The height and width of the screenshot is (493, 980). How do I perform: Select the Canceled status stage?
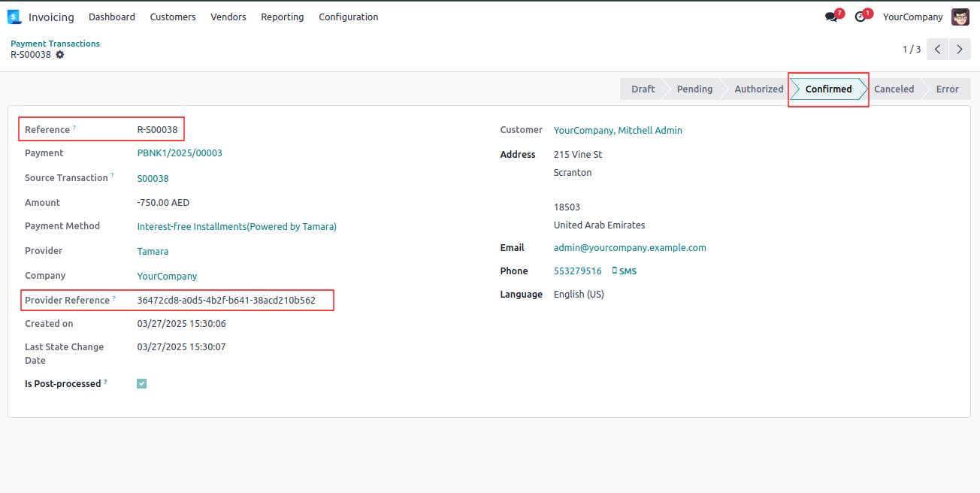click(894, 89)
